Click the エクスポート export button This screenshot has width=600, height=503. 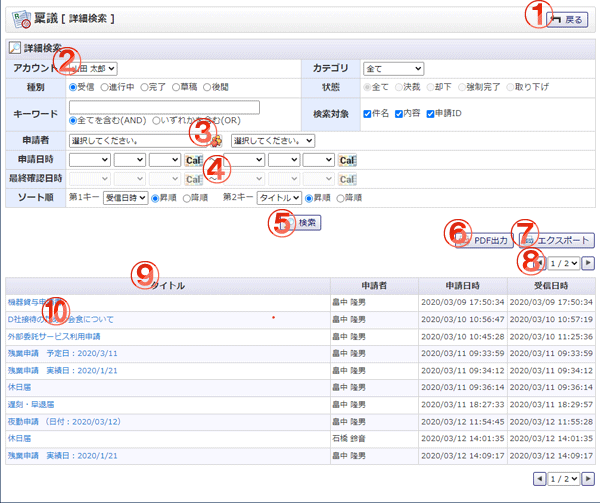point(557,240)
